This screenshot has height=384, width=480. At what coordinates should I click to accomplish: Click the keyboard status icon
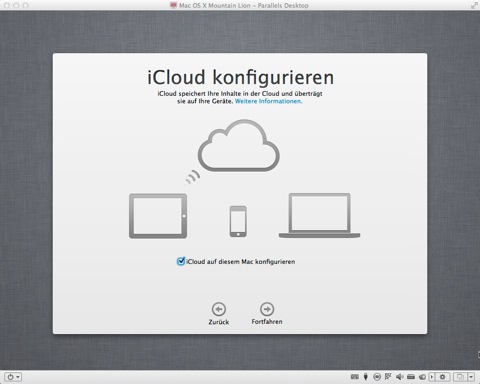coord(355,377)
